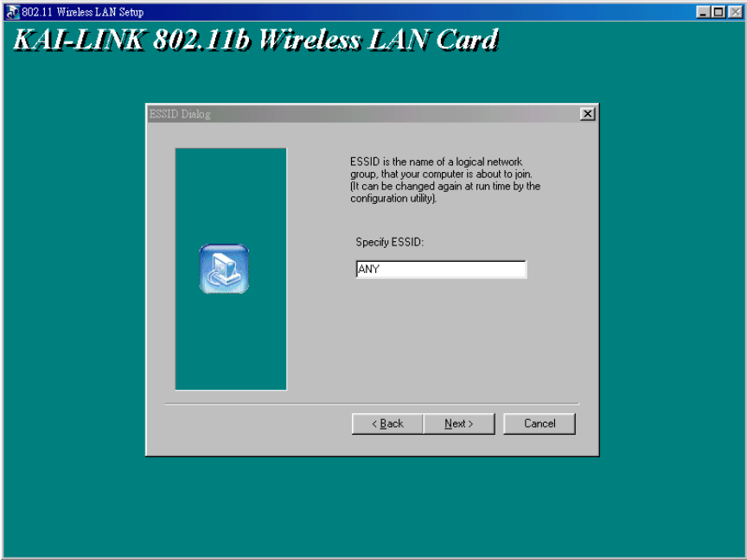Maximize the Wireless LAN Setup window

click(718, 12)
